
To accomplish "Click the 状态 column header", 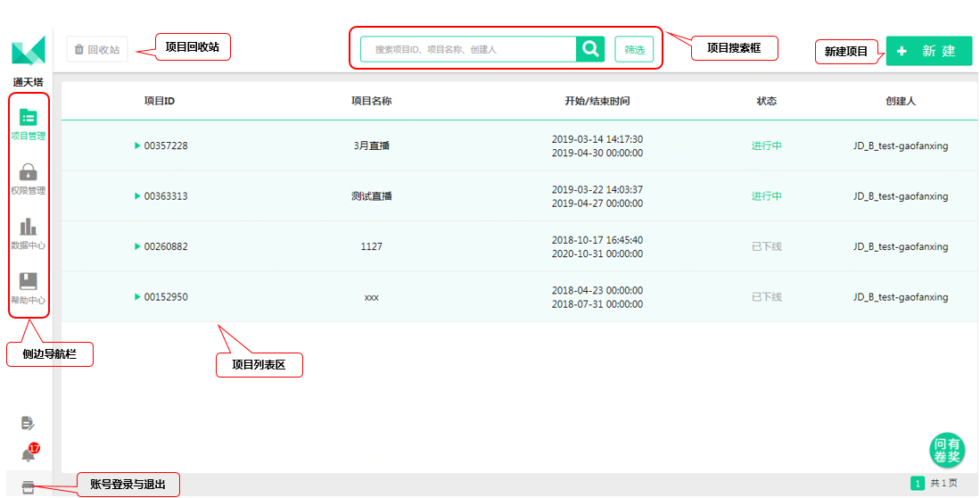I will (x=766, y=101).
